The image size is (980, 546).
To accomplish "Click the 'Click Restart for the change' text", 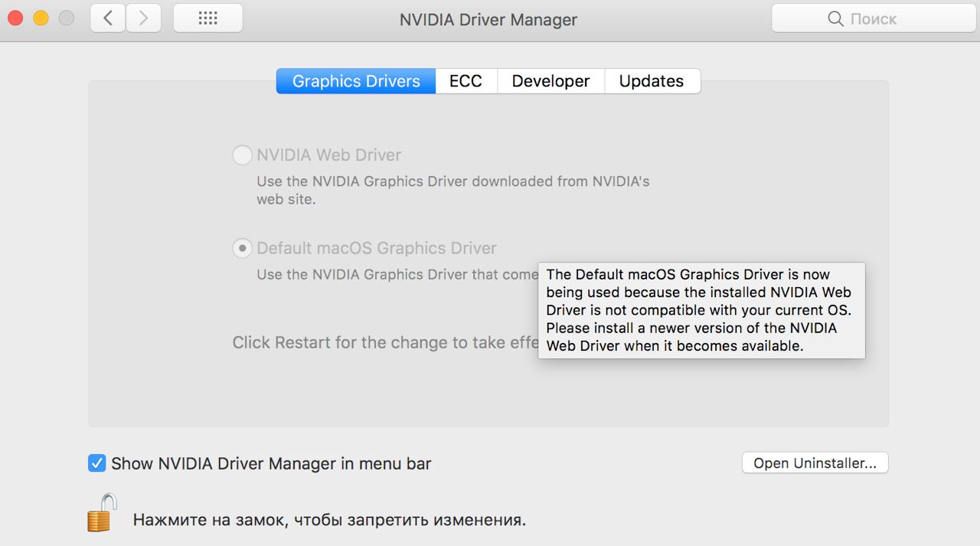I will coord(386,342).
